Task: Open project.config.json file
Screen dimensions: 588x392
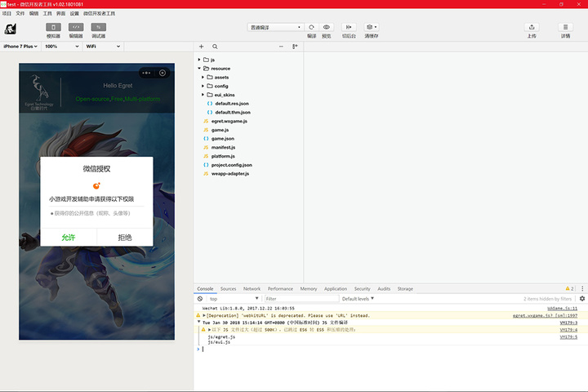Action: point(231,165)
